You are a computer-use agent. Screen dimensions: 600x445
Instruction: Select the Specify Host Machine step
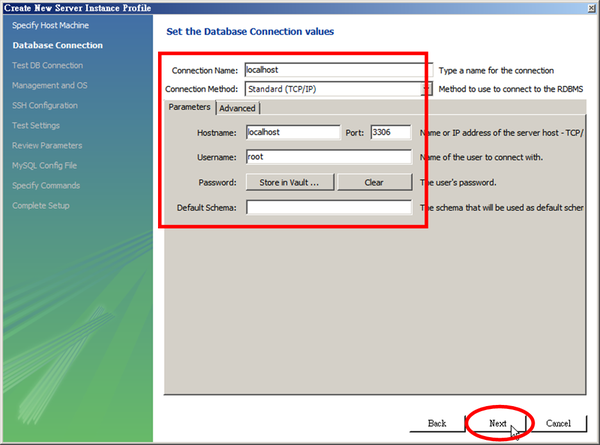(51, 26)
